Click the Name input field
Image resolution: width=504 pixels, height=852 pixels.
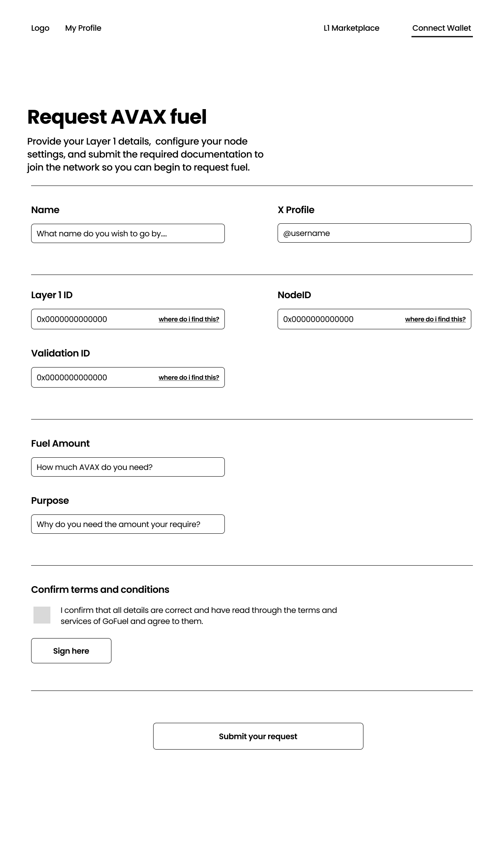click(128, 233)
